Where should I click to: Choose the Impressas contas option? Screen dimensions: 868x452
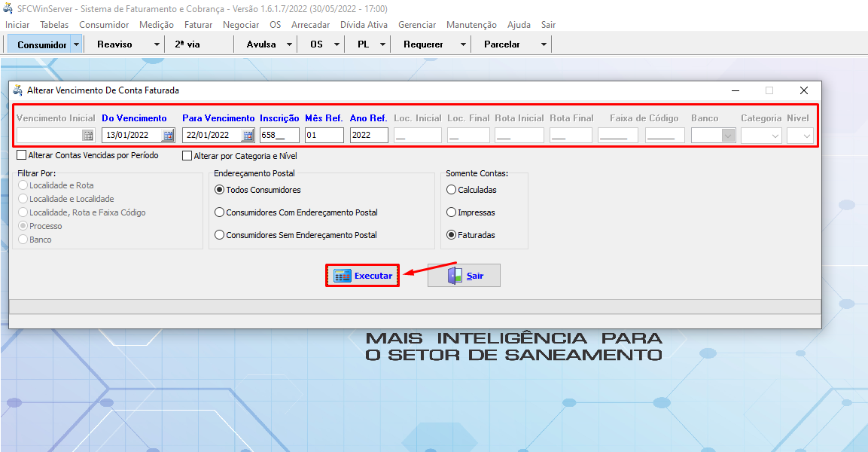tap(452, 212)
